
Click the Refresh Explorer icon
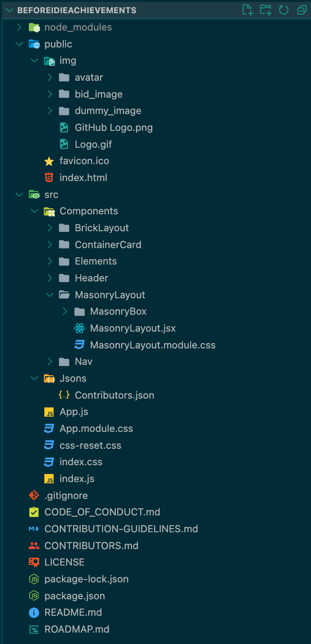(x=284, y=10)
